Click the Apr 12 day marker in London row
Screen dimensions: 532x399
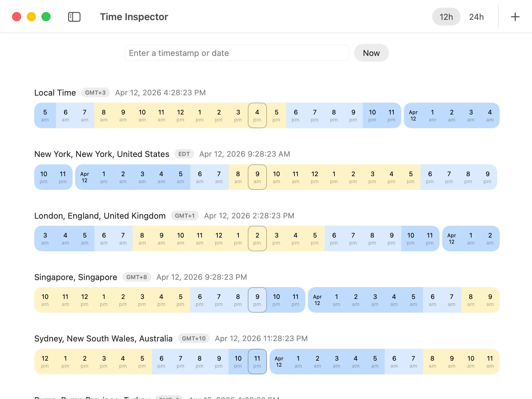(451, 239)
